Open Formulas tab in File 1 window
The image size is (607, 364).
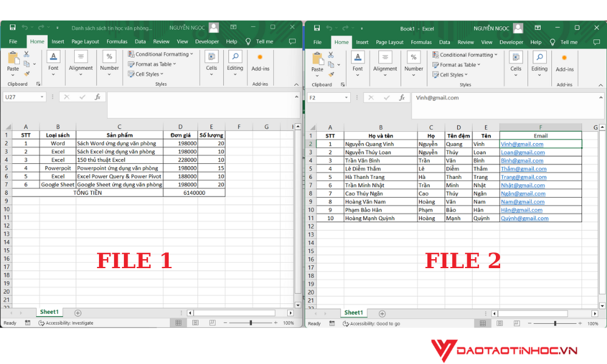(x=117, y=41)
